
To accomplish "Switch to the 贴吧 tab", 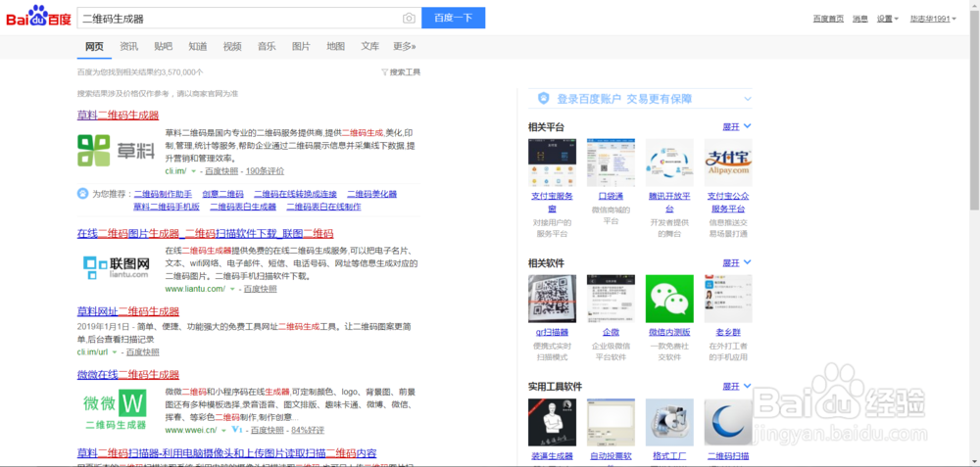I will click(163, 46).
